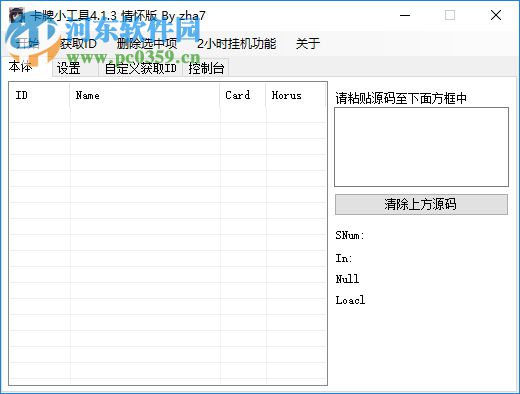520x394 pixels.
Task: Select the Card column header
Action: coord(243,95)
